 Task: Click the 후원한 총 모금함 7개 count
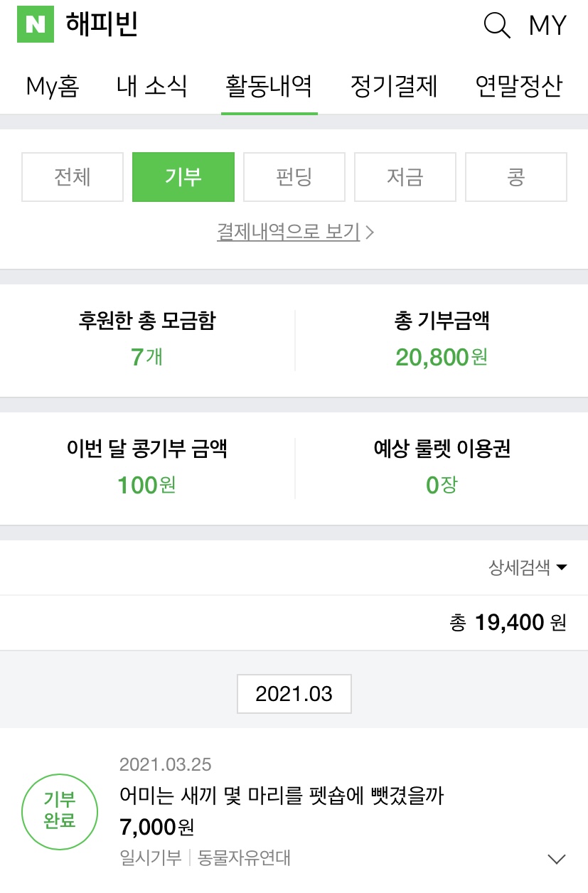(147, 356)
